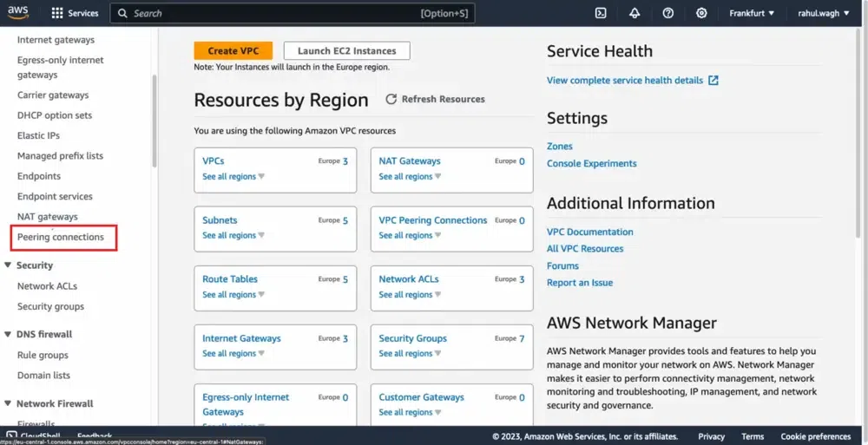
Task: Expand See all regions under Internet Gateways
Action: (233, 353)
